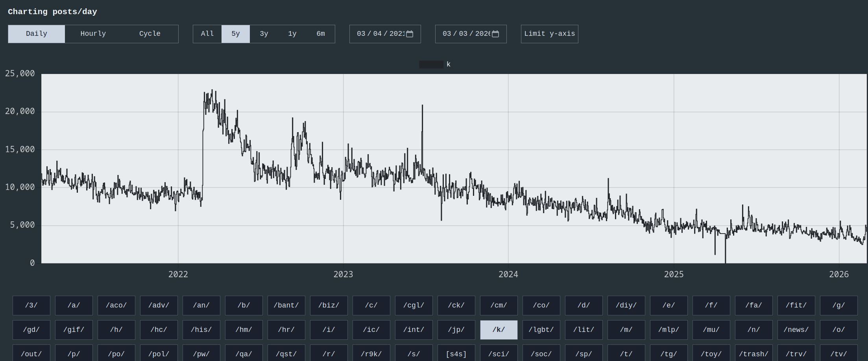Choose the 1y time range
The image size is (868, 361).
(292, 34)
